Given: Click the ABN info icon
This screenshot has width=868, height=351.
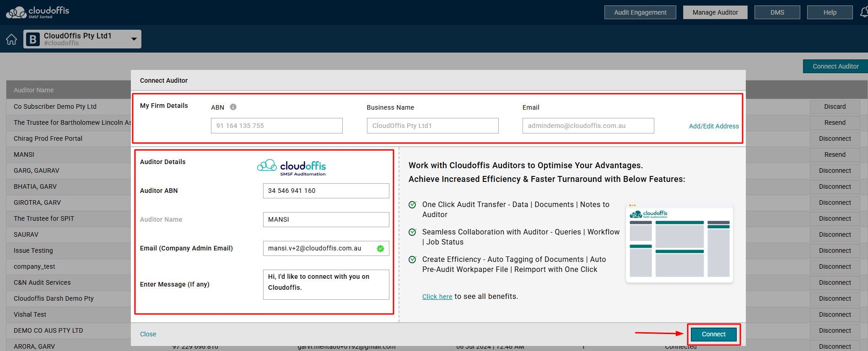Looking at the screenshot, I should [x=233, y=107].
